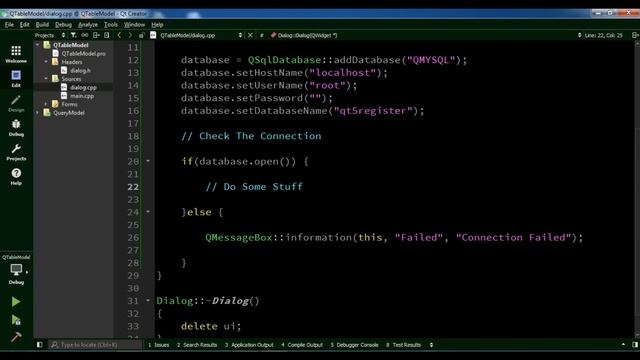
Task: Run the project with green play button
Action: pos(16,302)
